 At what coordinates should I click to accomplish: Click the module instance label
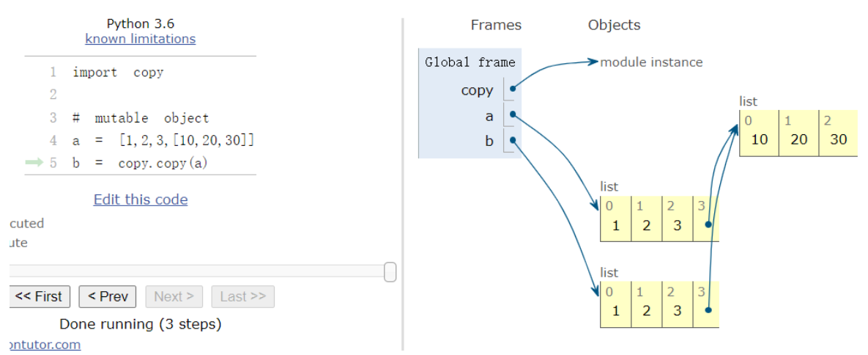pyautogui.click(x=651, y=62)
